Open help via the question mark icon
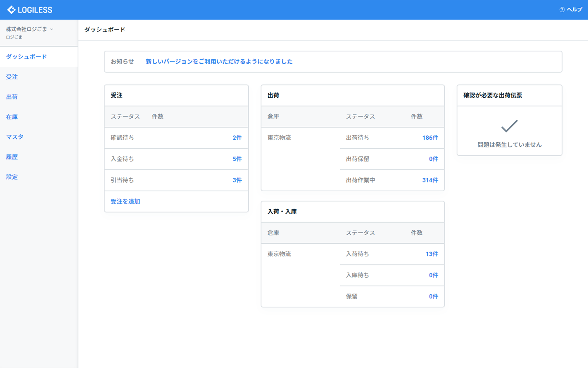The height and width of the screenshot is (368, 588). point(562,10)
